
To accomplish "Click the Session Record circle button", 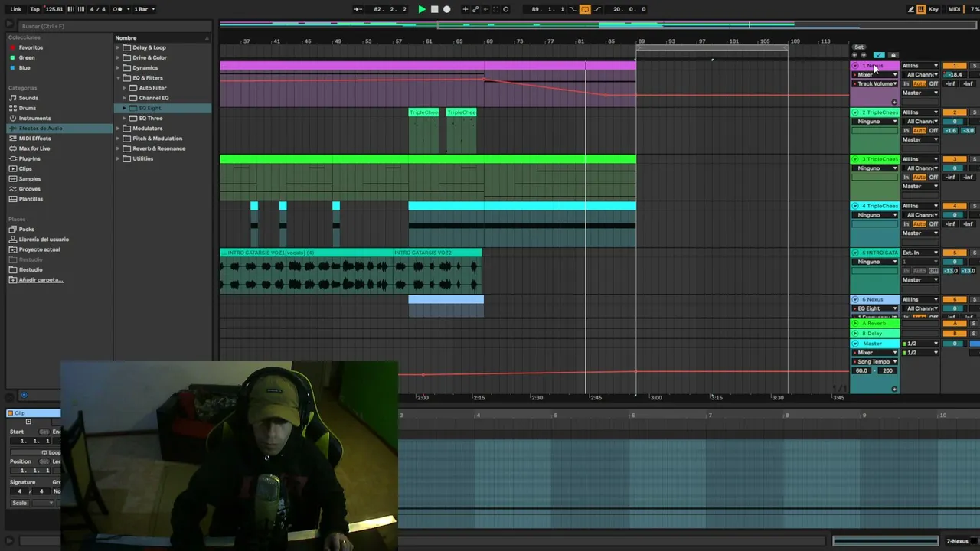I will click(x=505, y=9).
